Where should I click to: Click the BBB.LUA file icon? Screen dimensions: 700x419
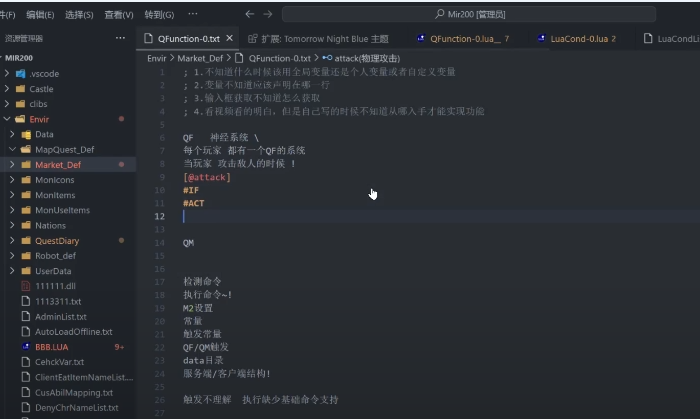point(26,346)
